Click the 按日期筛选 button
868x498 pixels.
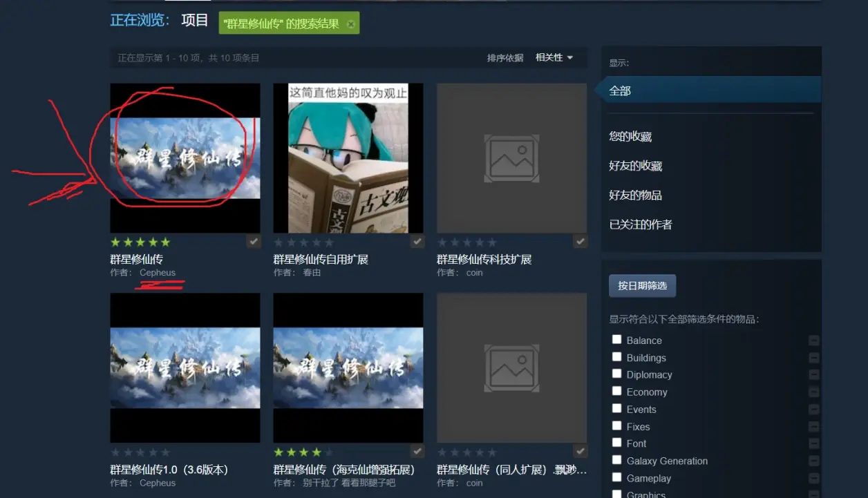tap(642, 285)
